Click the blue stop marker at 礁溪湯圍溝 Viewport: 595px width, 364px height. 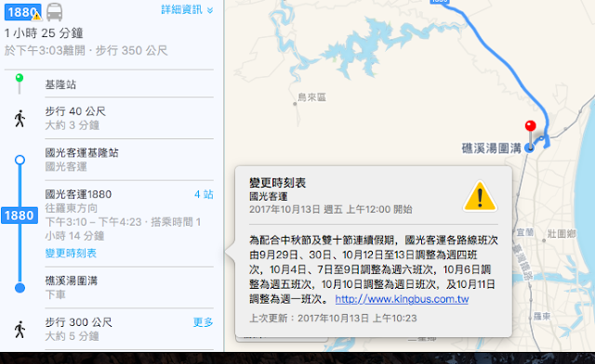529,149
